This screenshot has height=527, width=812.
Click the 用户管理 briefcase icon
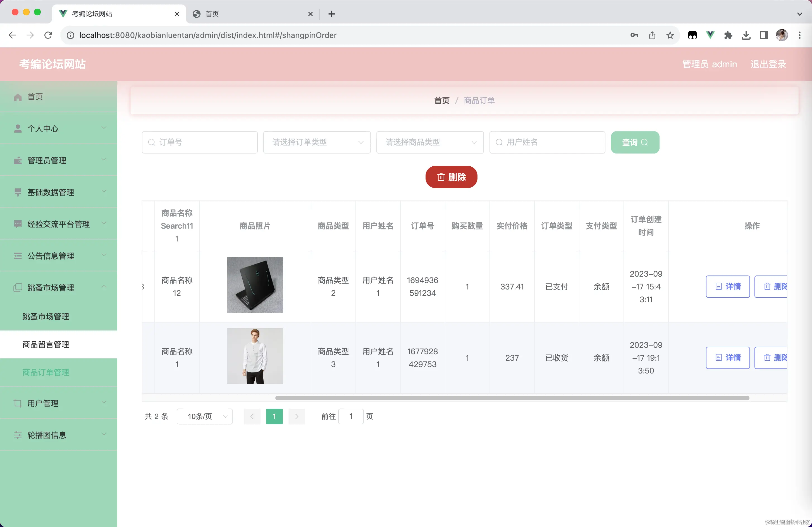[x=18, y=403]
